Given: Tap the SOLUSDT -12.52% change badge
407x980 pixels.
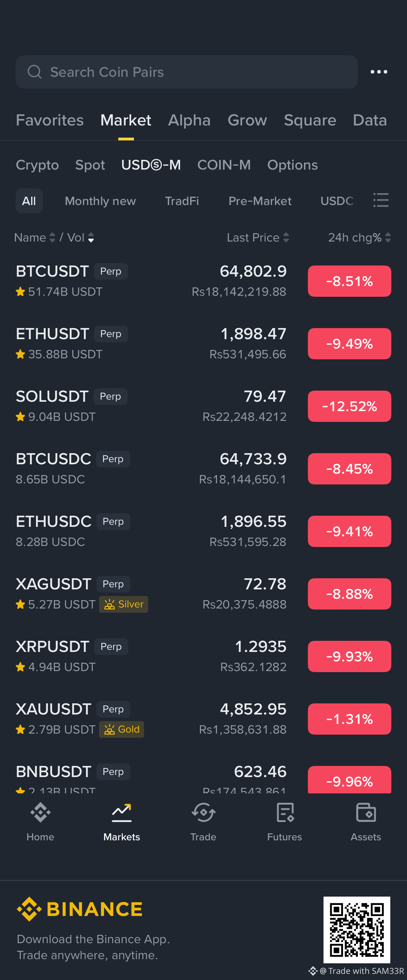Looking at the screenshot, I should click(349, 406).
